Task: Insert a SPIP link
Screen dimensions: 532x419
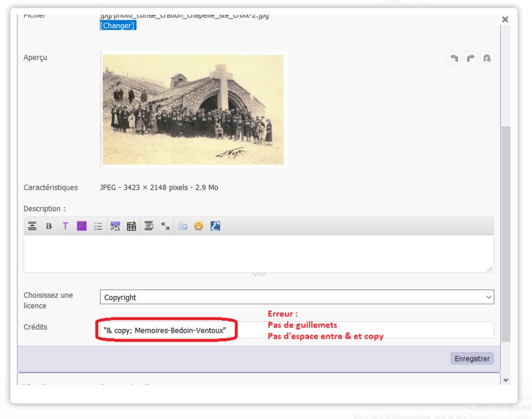Action: (115, 226)
